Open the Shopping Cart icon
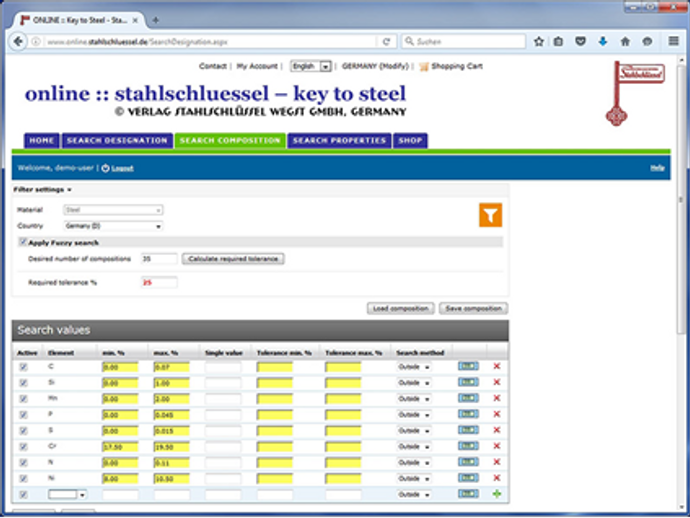 coord(424,66)
